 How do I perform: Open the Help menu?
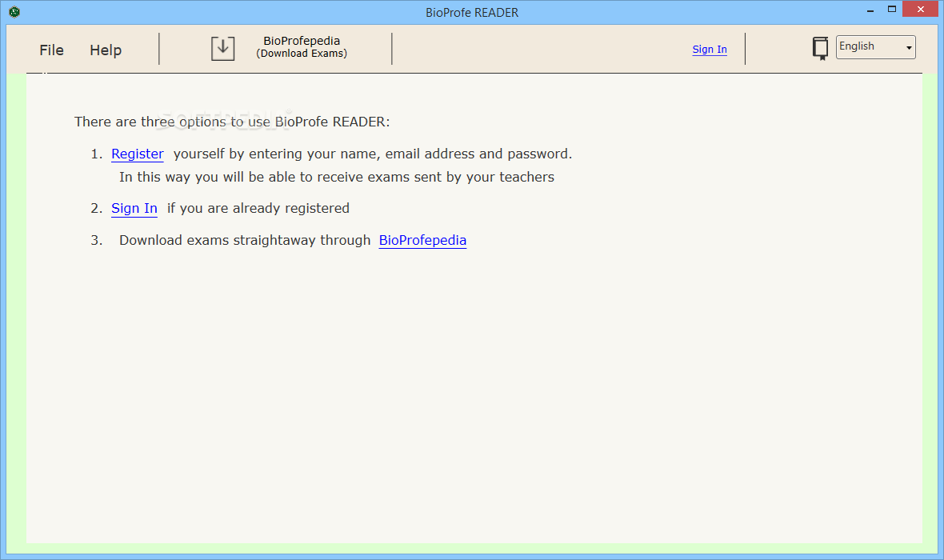[106, 50]
